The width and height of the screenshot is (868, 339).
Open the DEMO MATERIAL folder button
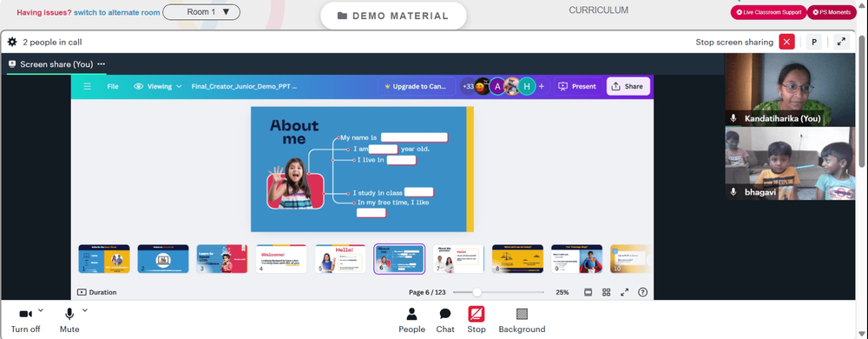pos(393,16)
